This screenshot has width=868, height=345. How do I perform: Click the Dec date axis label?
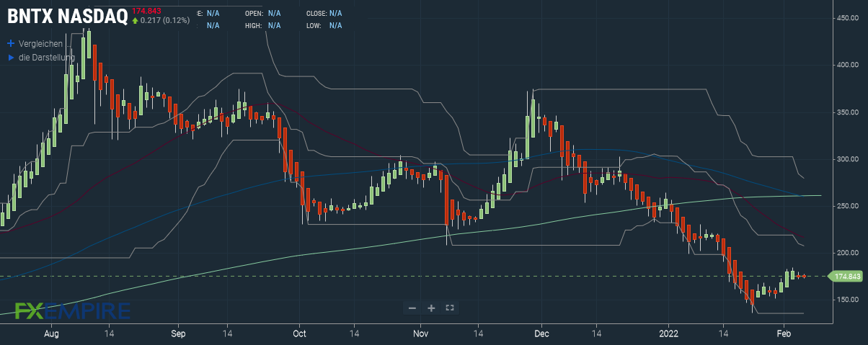542,334
